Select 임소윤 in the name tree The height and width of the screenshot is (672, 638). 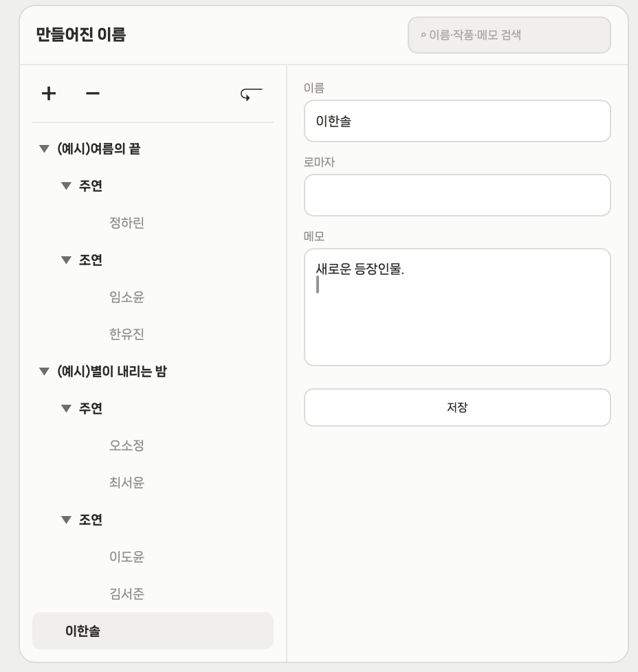tap(126, 297)
